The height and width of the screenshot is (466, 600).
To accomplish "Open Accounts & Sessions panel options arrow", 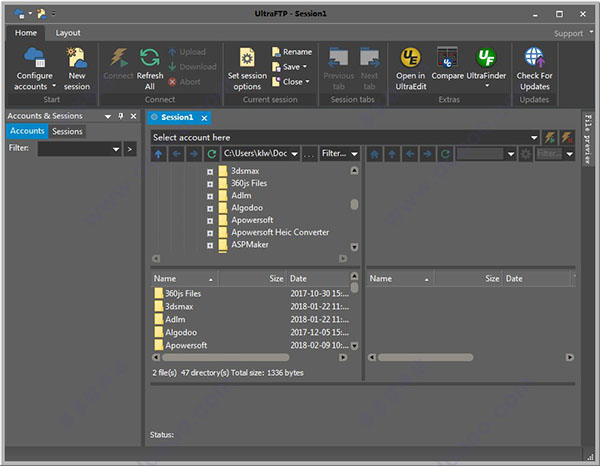I will 108,116.
